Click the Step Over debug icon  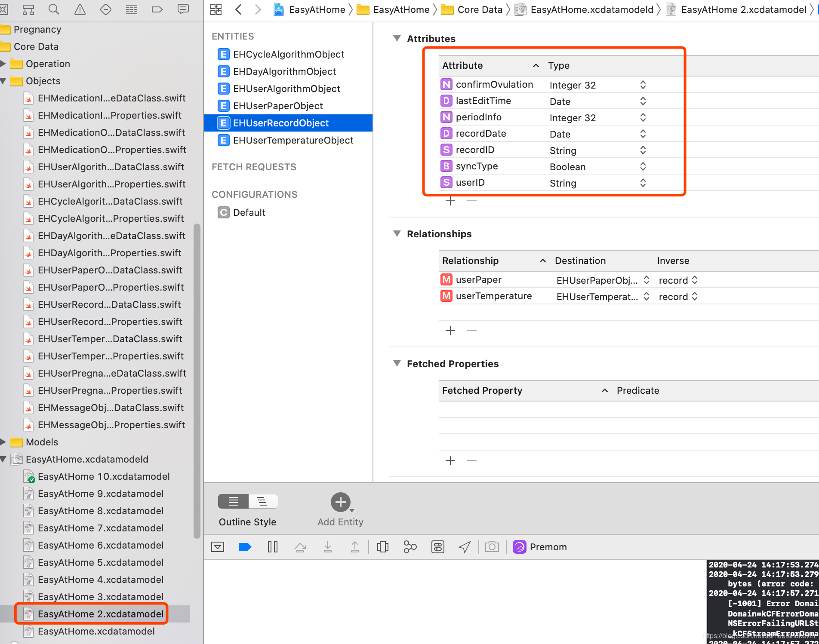tap(300, 547)
